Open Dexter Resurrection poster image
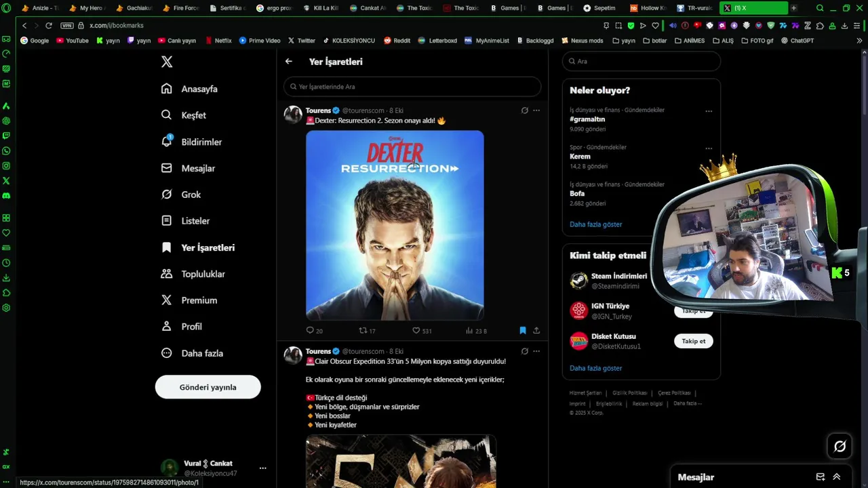The image size is (868, 488). click(395, 225)
